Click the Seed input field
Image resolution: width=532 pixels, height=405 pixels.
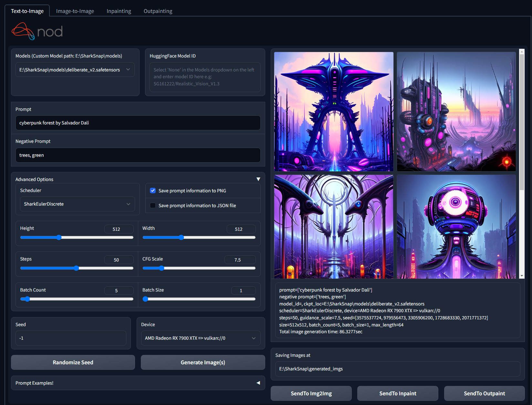pyautogui.click(x=71, y=338)
